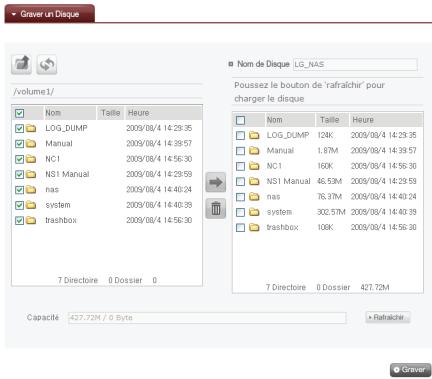Click the parent folder up icon
This screenshot has height=379, width=432.
(x=21, y=64)
